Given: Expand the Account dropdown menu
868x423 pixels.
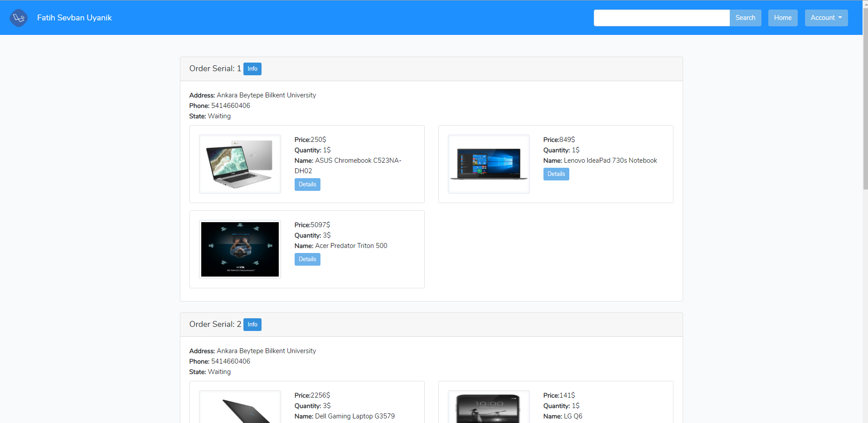Looking at the screenshot, I should (x=826, y=18).
